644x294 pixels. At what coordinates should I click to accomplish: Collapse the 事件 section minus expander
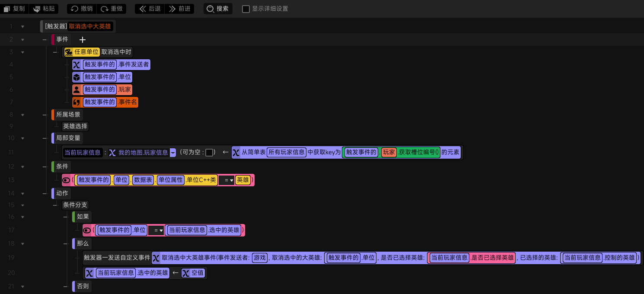click(45, 39)
